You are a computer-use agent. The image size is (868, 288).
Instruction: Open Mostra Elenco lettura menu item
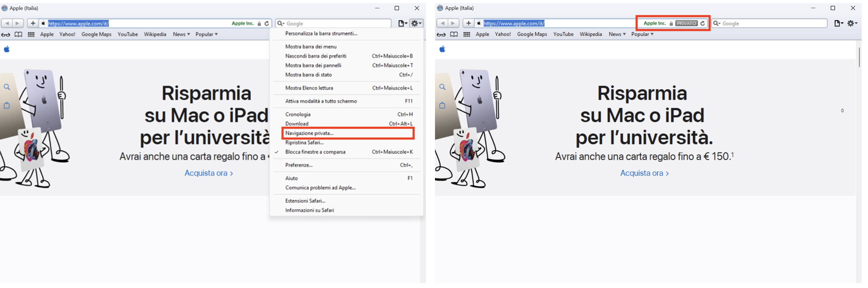[346, 88]
